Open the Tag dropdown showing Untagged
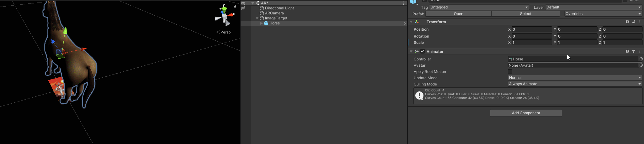The height and width of the screenshot is (144, 644). pyautogui.click(x=479, y=7)
